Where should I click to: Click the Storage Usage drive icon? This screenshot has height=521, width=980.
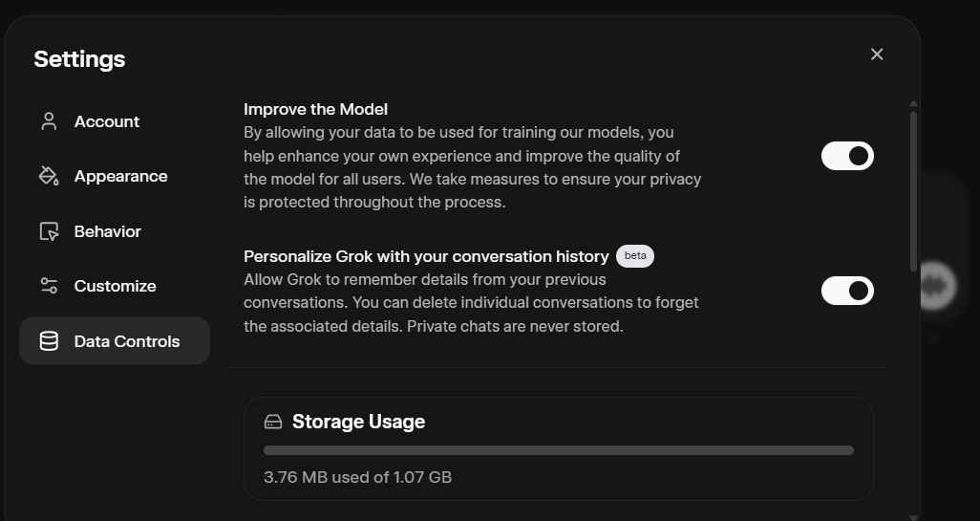click(x=273, y=422)
